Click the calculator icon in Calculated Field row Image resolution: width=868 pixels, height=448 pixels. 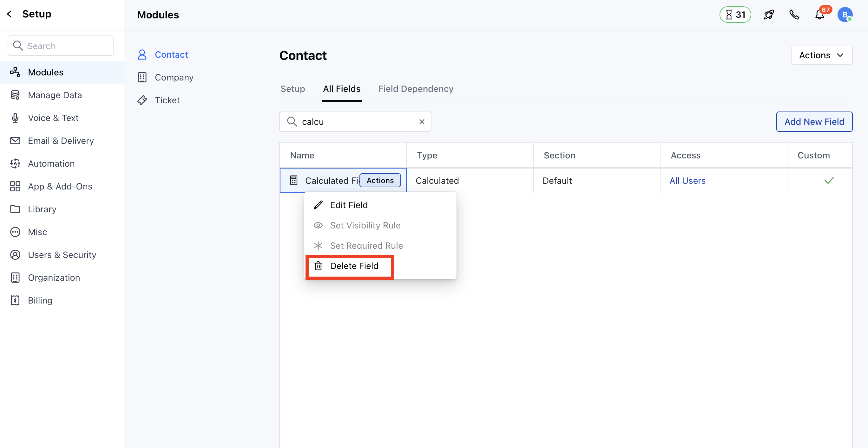(x=293, y=180)
